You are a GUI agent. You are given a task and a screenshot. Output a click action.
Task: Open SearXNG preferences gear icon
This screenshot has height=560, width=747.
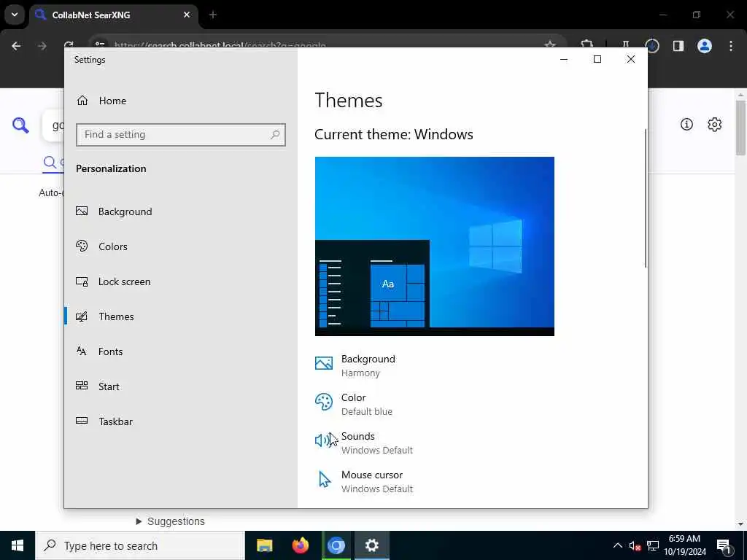(715, 124)
